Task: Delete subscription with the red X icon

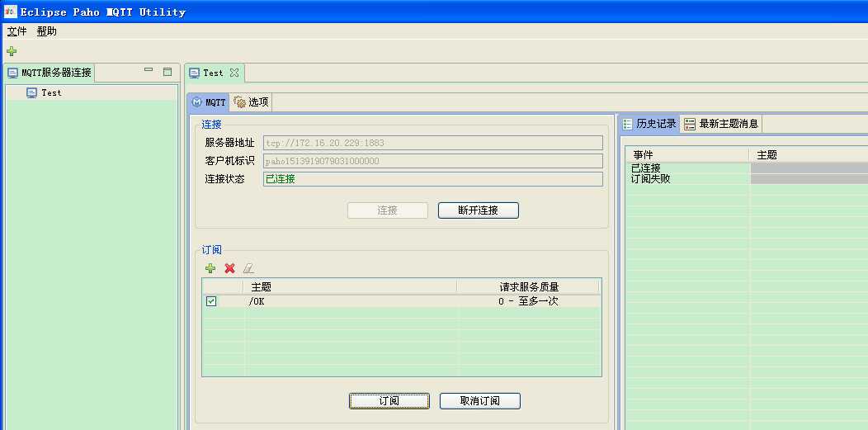Action: pos(229,268)
